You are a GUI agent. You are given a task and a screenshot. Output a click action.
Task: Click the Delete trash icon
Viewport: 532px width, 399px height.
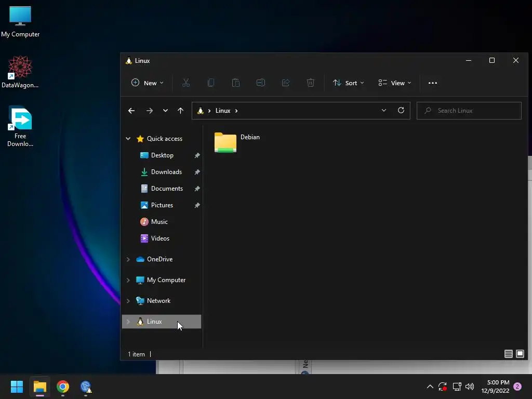pyautogui.click(x=311, y=83)
